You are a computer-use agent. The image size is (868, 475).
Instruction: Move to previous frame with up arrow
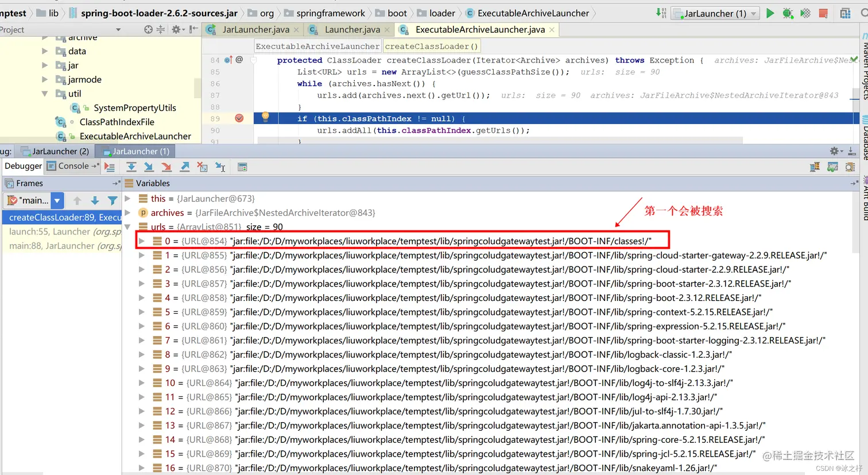click(77, 200)
